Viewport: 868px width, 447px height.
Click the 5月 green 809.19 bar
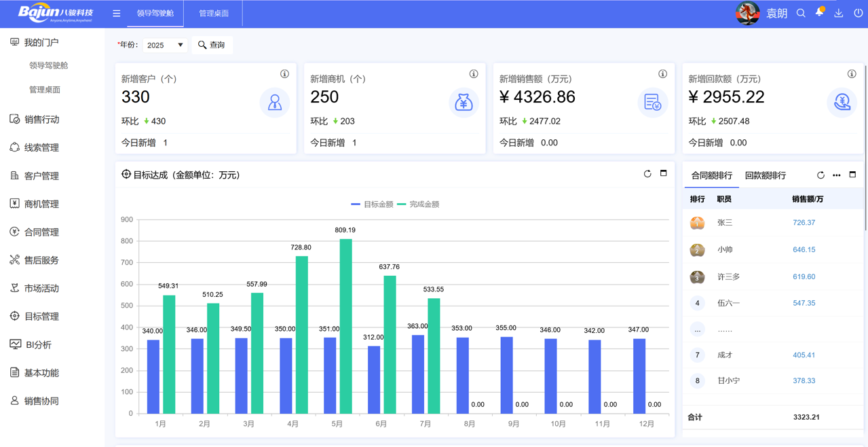[345, 326]
